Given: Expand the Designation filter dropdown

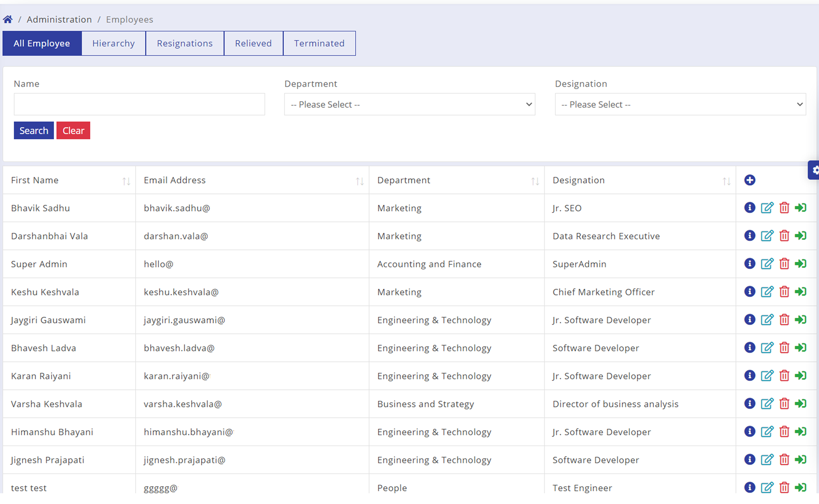Looking at the screenshot, I should [680, 104].
